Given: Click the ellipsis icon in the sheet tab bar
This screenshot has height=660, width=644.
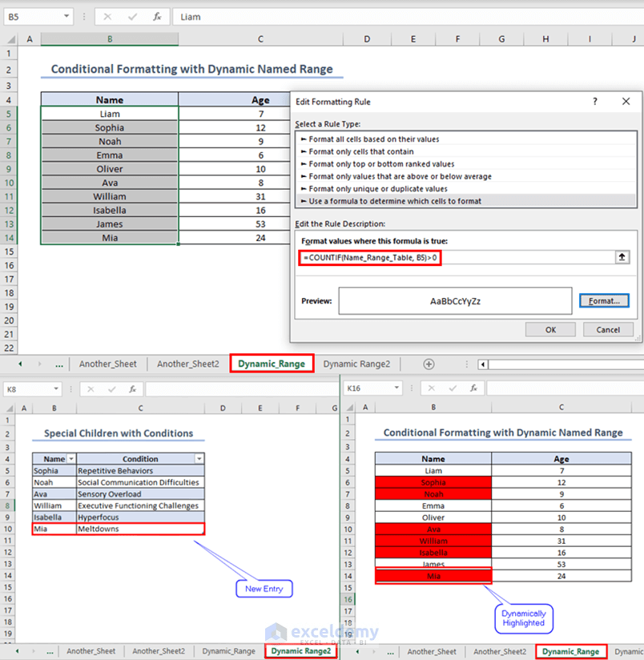Looking at the screenshot, I should (60, 364).
